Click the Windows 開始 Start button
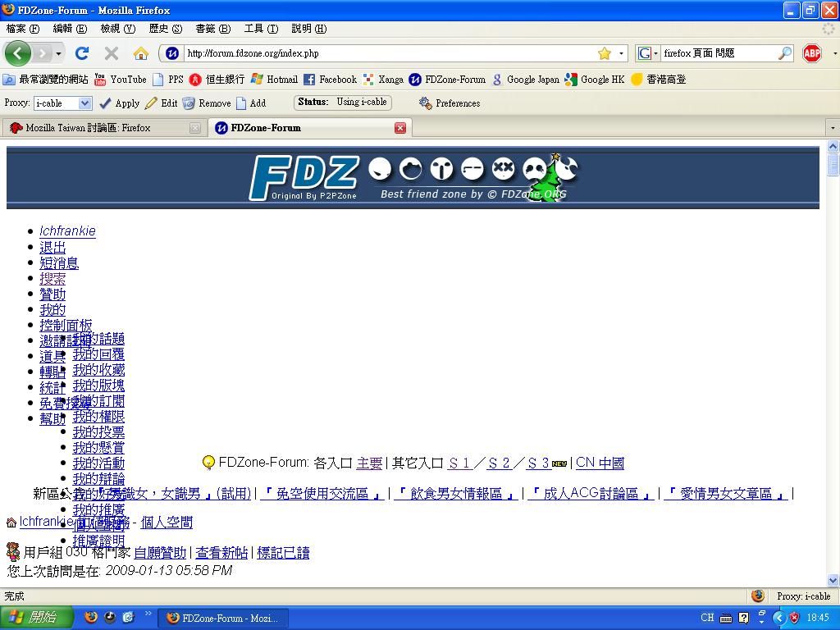 (36, 618)
